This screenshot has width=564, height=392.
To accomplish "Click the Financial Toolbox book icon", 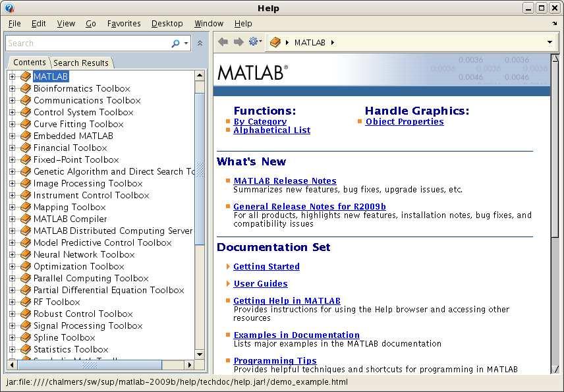I will [26, 148].
